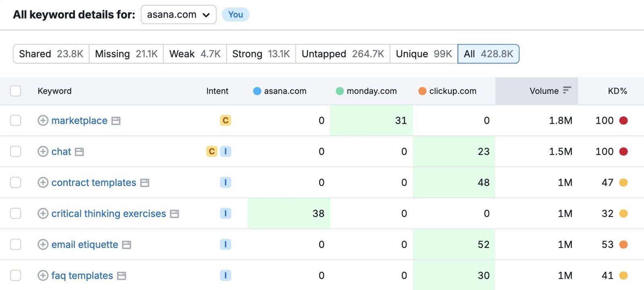Tick the checkbox for critical thinking exercises row
644x290 pixels.
(x=15, y=213)
